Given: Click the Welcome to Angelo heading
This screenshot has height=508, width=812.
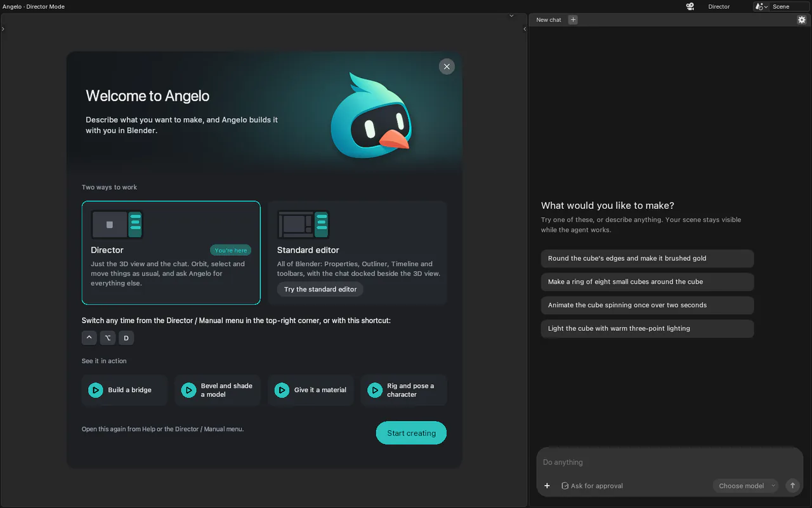Looking at the screenshot, I should [x=148, y=96].
